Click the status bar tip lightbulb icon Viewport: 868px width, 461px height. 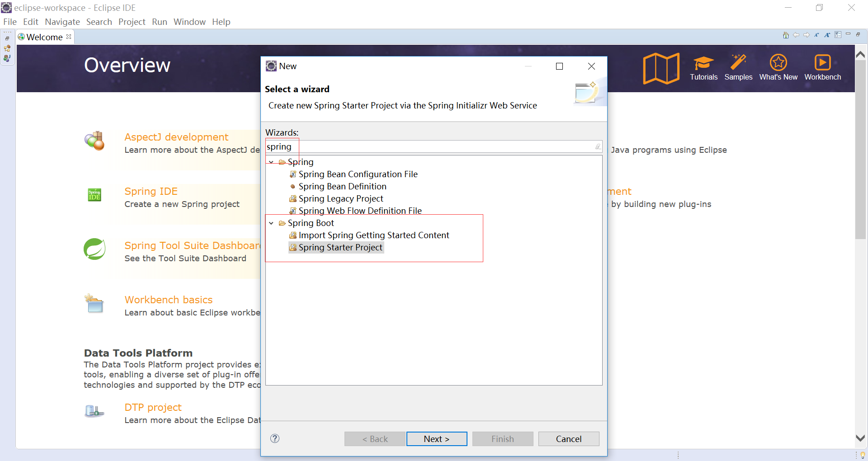coord(863,455)
